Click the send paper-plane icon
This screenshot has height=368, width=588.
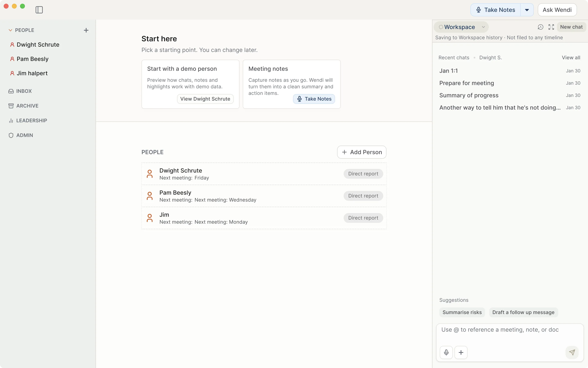tap(572, 352)
